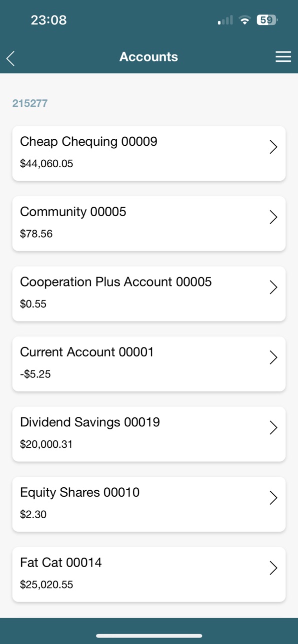The width and height of the screenshot is (298, 644).
Task: Open Dividend Savings 00019 with its chevron
Action: click(x=273, y=427)
